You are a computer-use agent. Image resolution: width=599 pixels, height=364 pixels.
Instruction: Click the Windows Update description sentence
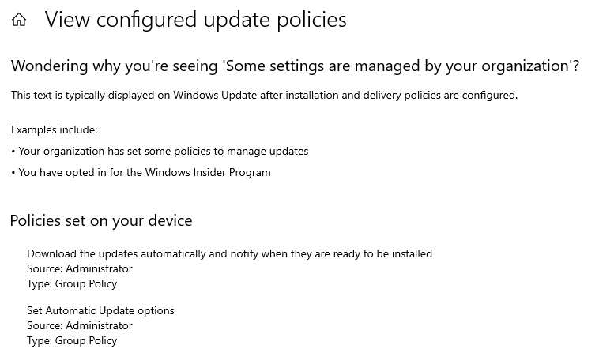(x=265, y=95)
